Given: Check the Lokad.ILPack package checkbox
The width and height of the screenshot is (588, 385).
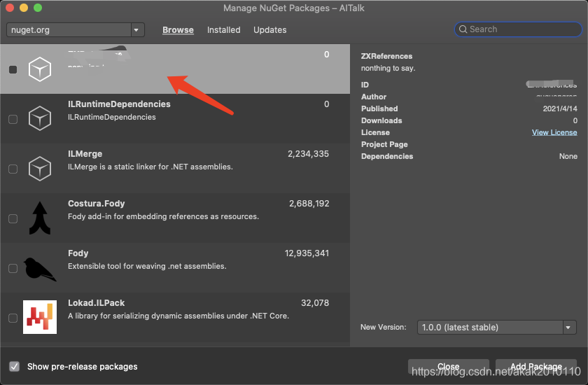Looking at the screenshot, I should coord(13,318).
